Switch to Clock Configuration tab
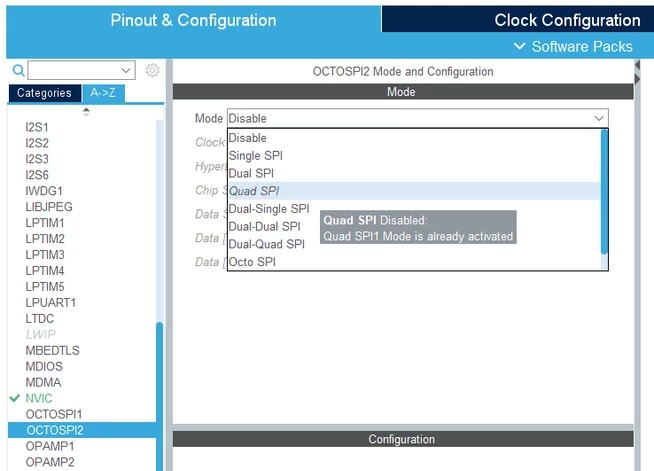This screenshot has height=471, width=654. pyautogui.click(x=567, y=20)
